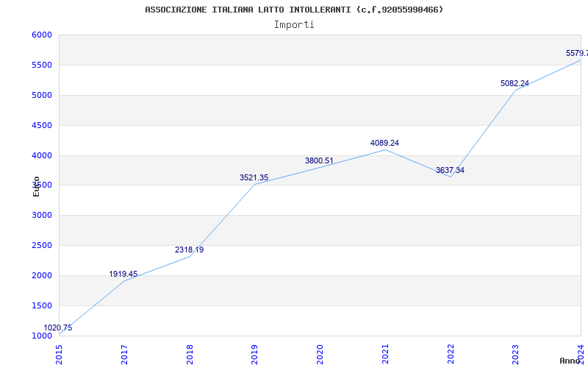Select the data label 3637.34
Viewport: 588px width, 368px height.
pos(450,171)
